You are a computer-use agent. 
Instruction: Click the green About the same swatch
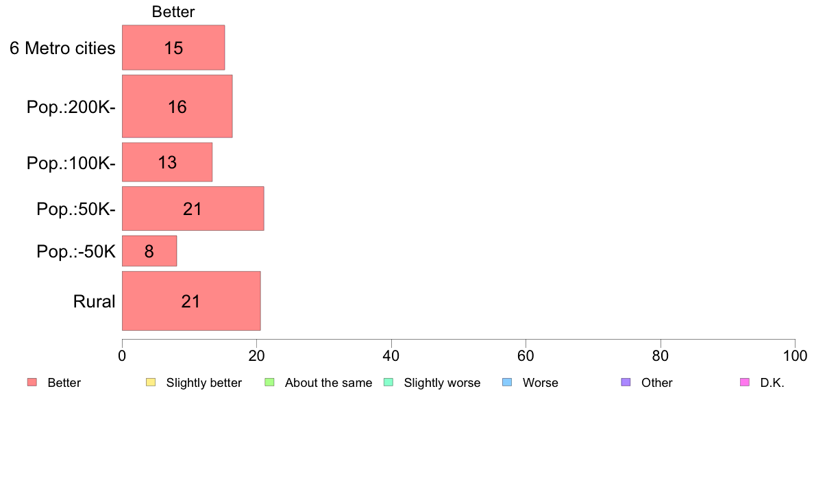coord(269,383)
